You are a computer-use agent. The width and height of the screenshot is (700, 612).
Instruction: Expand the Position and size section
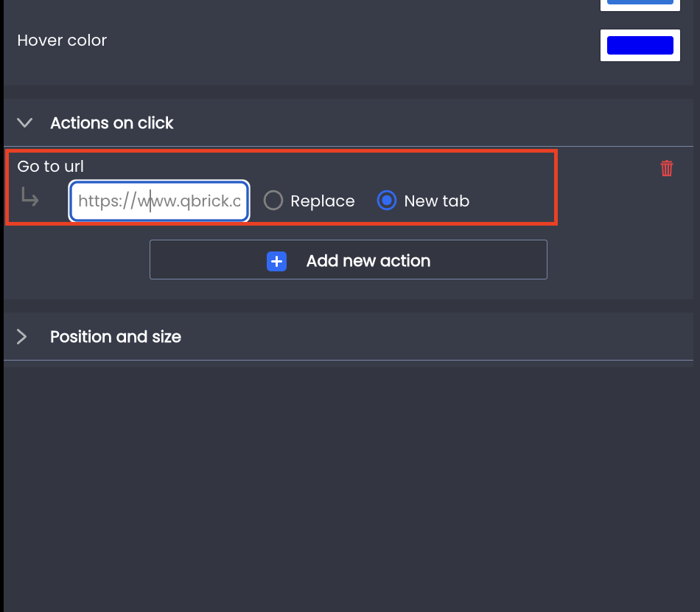pos(21,337)
